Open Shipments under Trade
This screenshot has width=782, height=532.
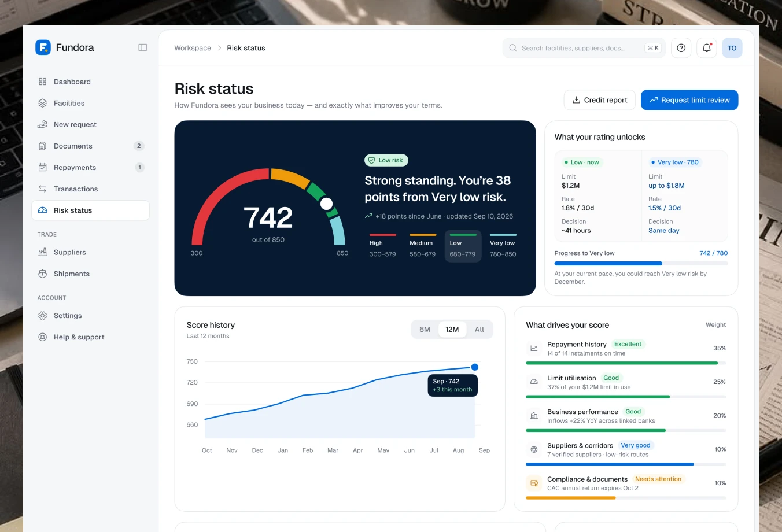coord(90,274)
